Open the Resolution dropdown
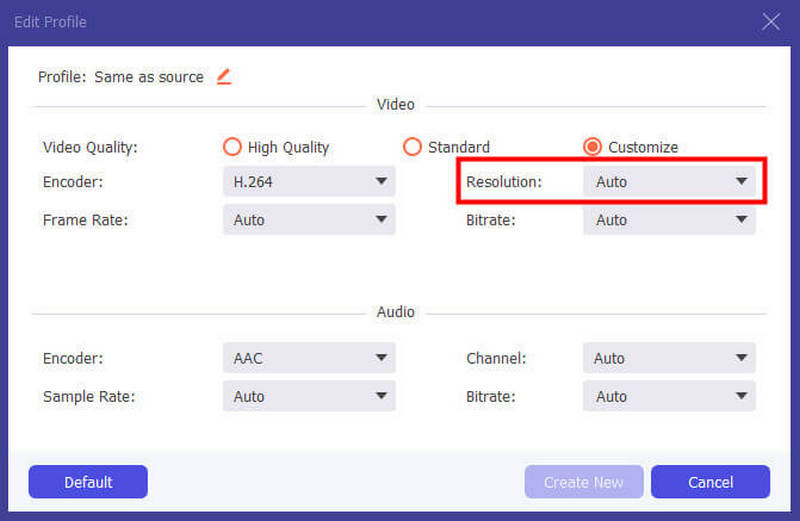The width and height of the screenshot is (800, 521). (x=669, y=182)
